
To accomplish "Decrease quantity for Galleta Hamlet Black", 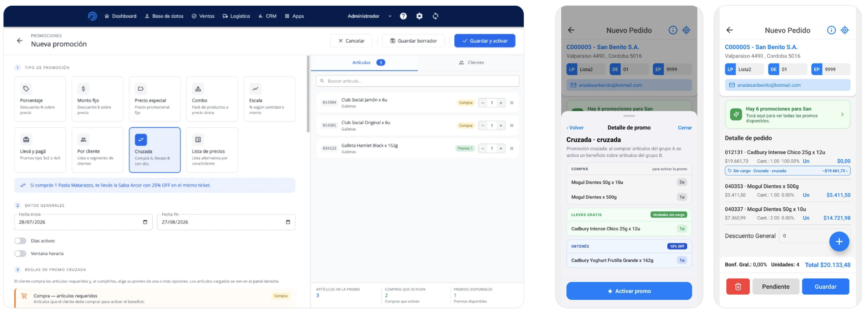I will click(483, 148).
